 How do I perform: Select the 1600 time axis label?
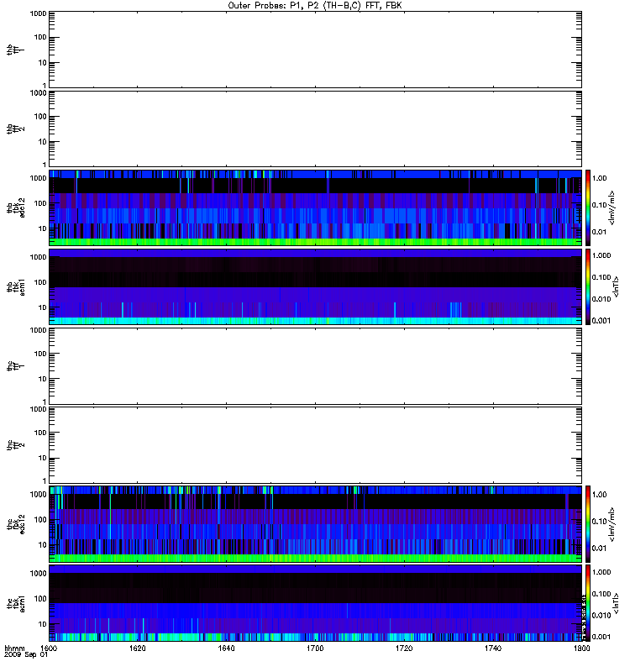pos(49,648)
